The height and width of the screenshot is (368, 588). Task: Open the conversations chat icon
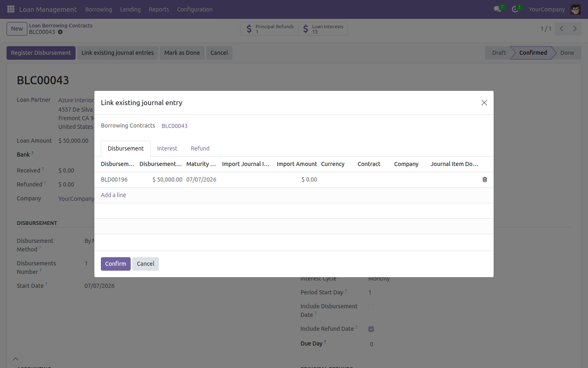tap(497, 9)
